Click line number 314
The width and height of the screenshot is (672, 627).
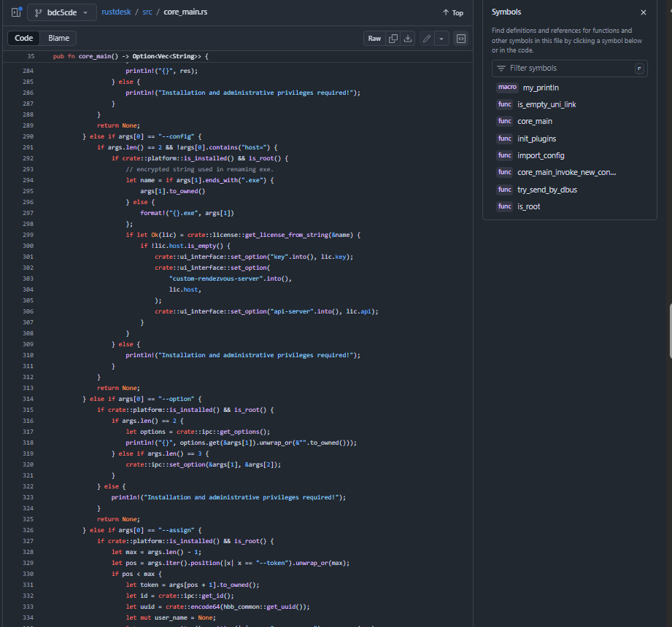pos(28,399)
